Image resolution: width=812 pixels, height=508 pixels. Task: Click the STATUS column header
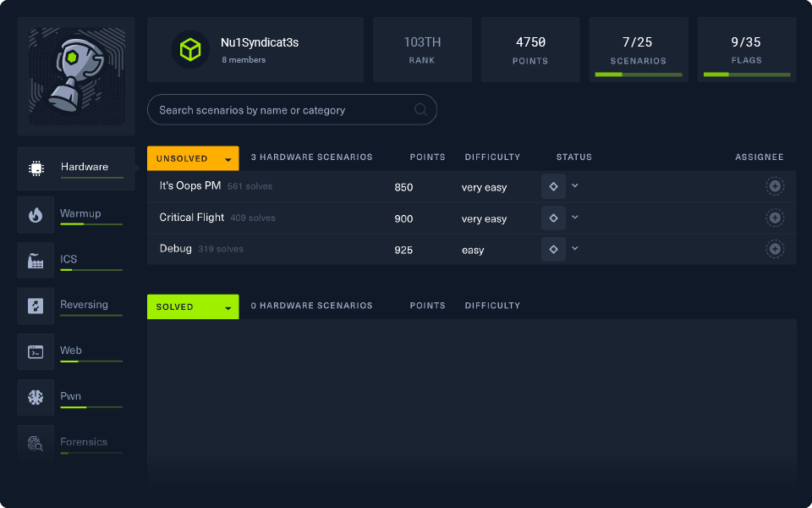point(573,157)
